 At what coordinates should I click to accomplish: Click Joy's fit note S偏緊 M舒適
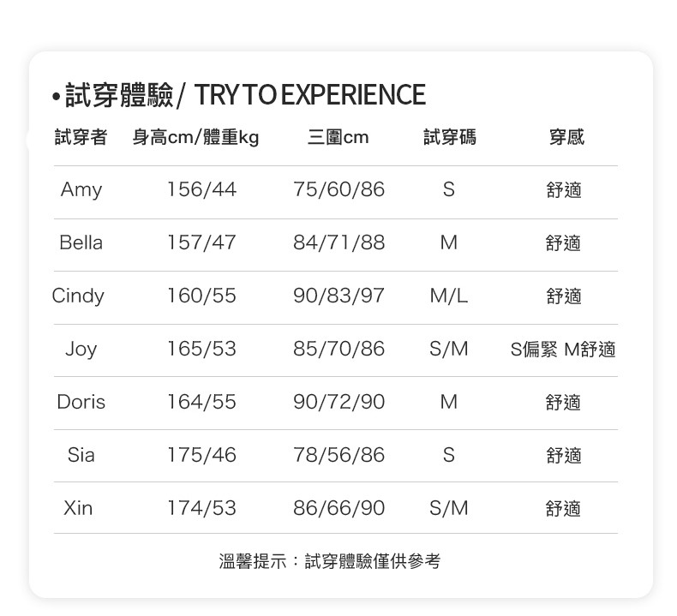tap(563, 350)
